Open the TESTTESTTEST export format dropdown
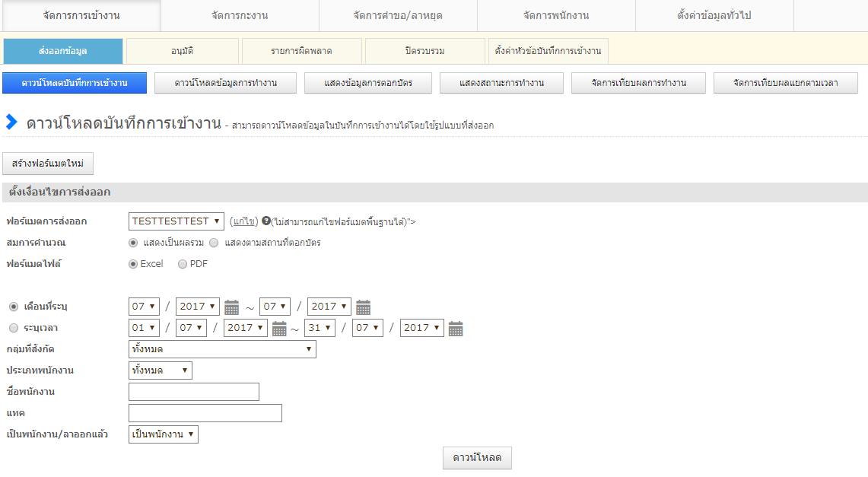The image size is (868, 477). [176, 221]
